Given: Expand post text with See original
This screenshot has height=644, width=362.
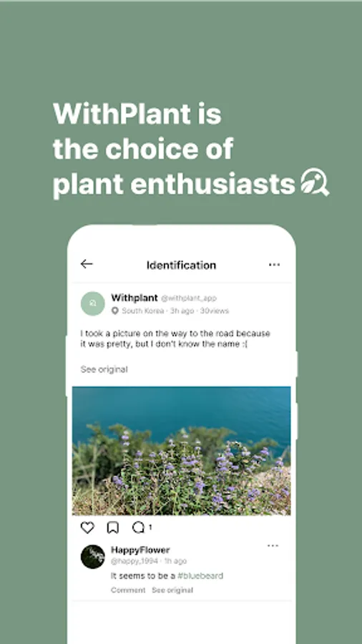Looking at the screenshot, I should [x=104, y=369].
